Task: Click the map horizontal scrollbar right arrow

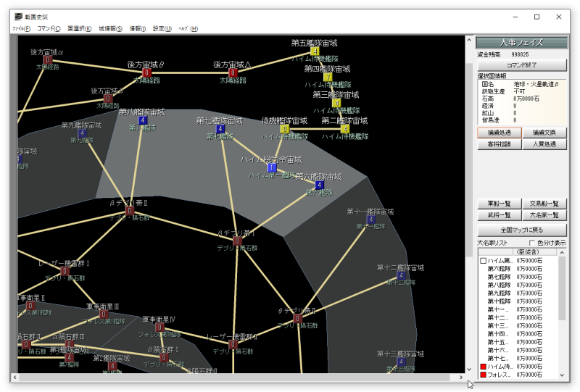Action: point(461,378)
